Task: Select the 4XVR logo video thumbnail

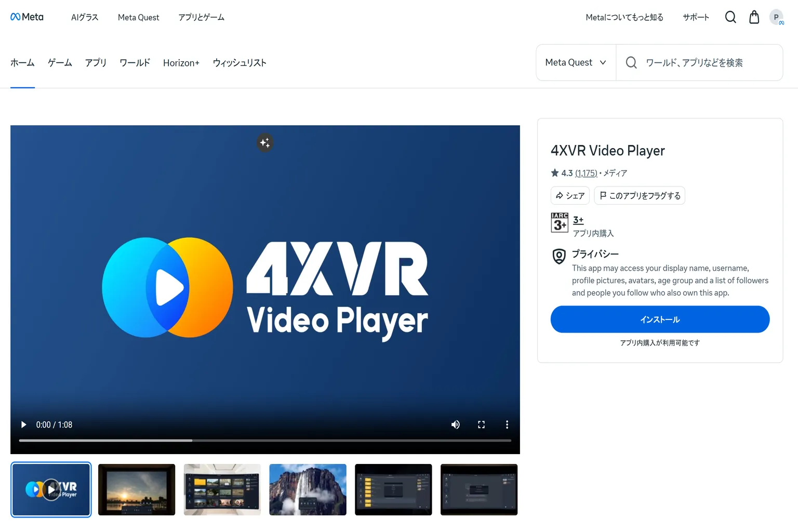Action: coord(51,489)
